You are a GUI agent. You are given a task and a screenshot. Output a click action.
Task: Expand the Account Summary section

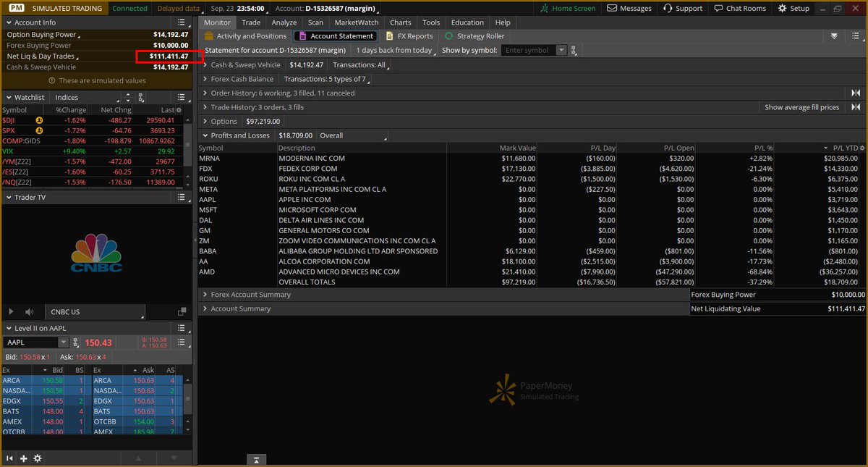(x=205, y=308)
